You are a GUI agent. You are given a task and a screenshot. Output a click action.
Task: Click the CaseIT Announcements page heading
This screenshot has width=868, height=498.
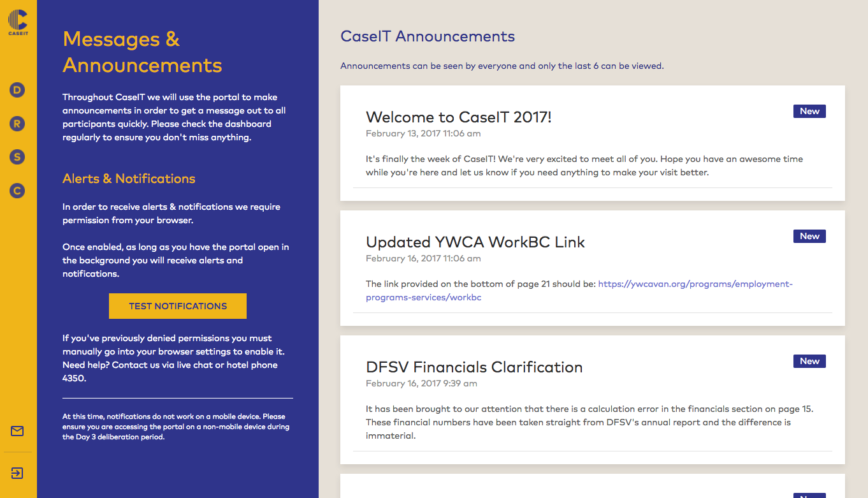[x=428, y=36]
